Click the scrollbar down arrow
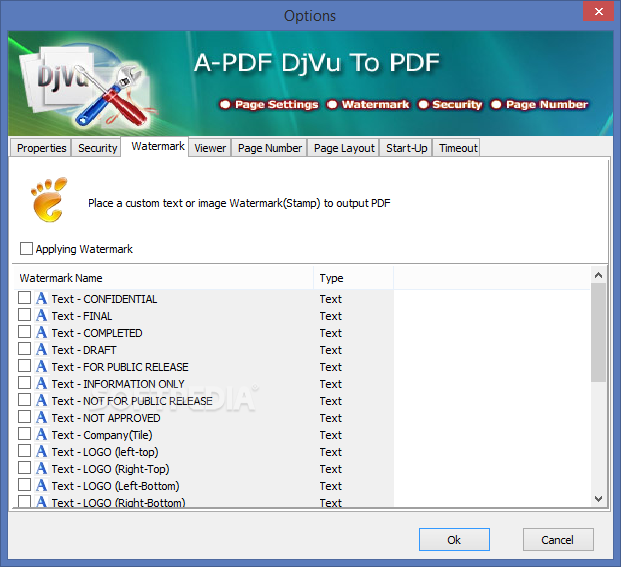Screen dimensions: 621x567 click(598, 499)
